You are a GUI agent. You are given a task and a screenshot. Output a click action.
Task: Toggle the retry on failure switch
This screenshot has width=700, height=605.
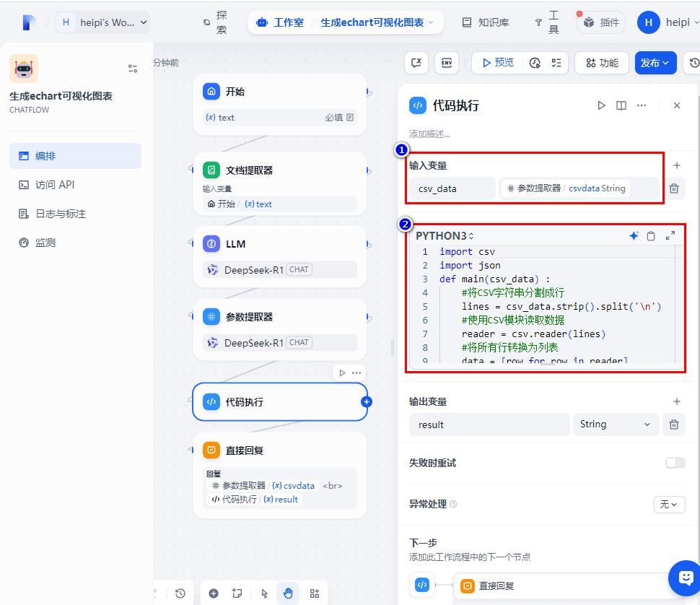(x=675, y=463)
